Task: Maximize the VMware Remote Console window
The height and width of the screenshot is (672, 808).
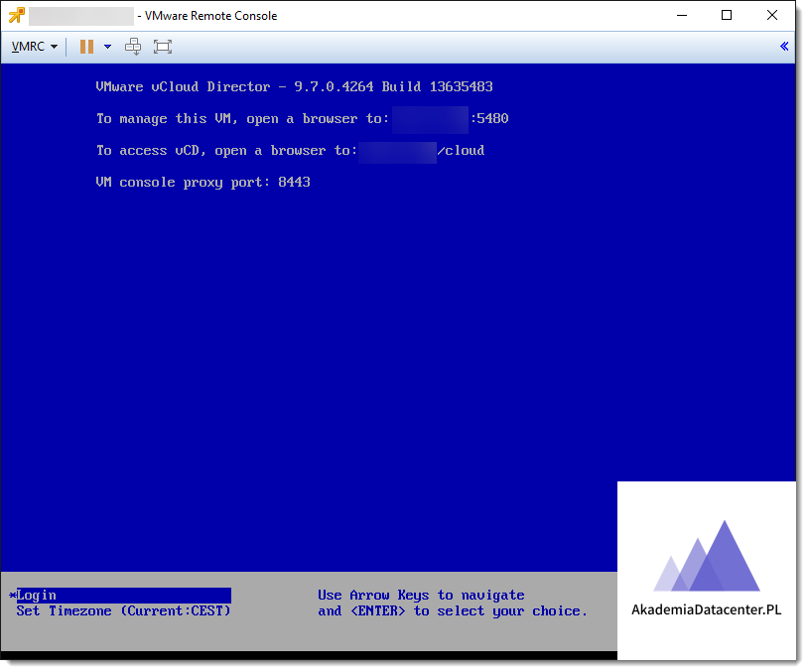Action: tap(727, 15)
